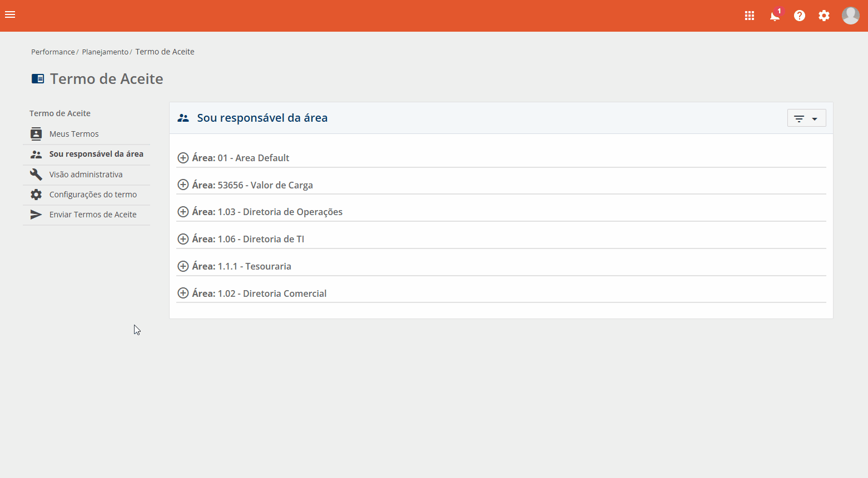Image resolution: width=868 pixels, height=478 pixels.
Task: Open the user profile avatar
Action: 850,16
